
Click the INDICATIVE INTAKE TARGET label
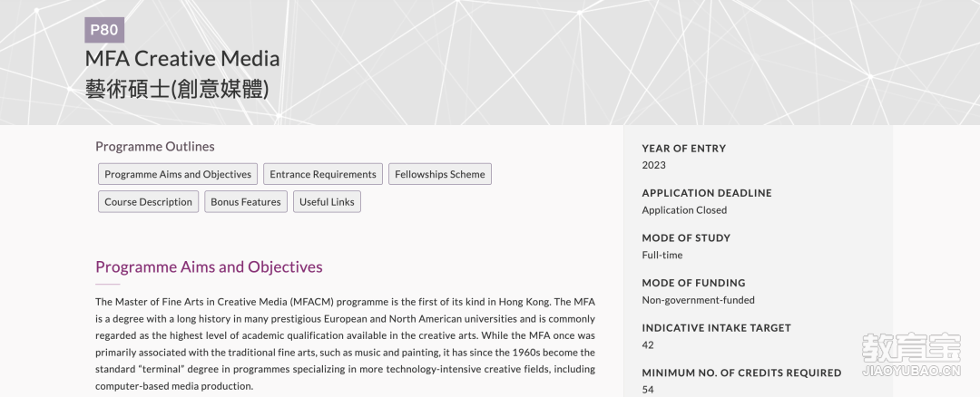pos(717,328)
